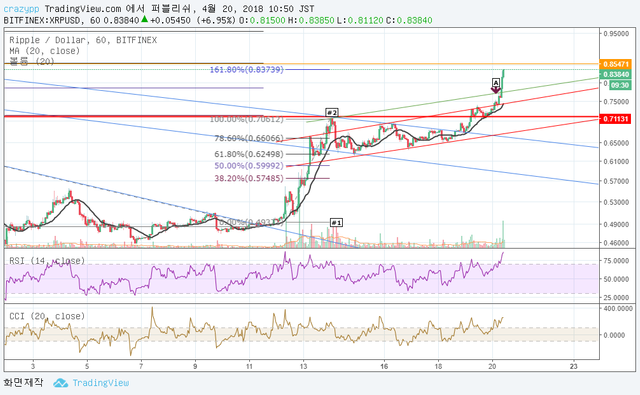
Task: Click the 38.20%(0.57485) Fibonacci label
Action: click(x=249, y=178)
